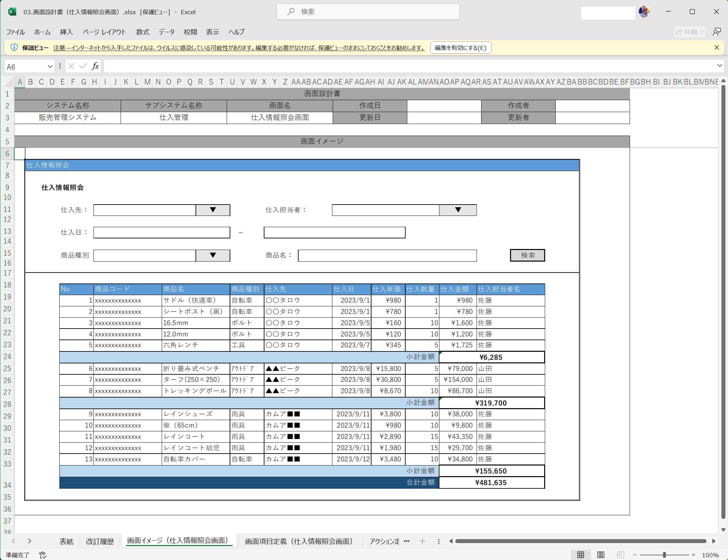This screenshot has height=560, width=728.
Task: Switch to the 改訂履歴 sheet tab
Action: pos(100,541)
